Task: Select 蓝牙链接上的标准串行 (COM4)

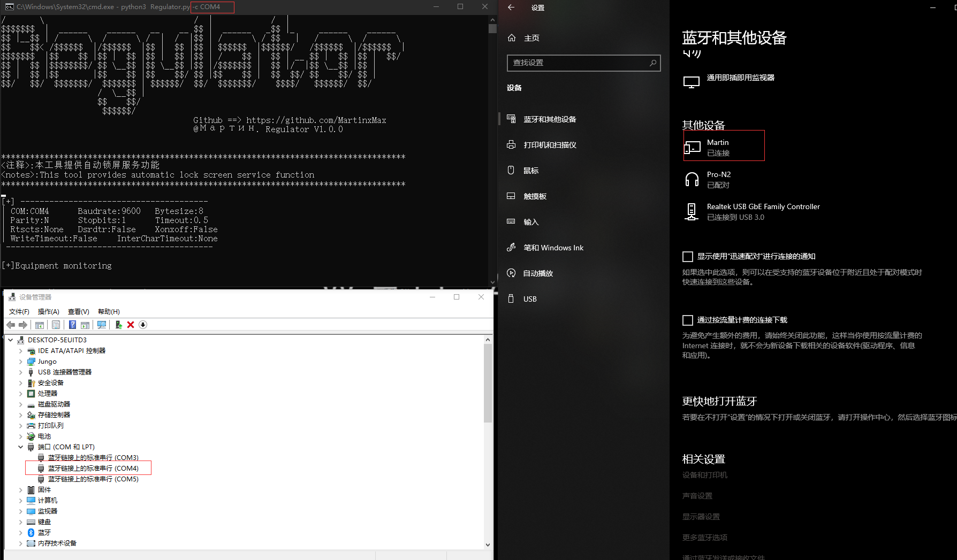Action: click(93, 469)
